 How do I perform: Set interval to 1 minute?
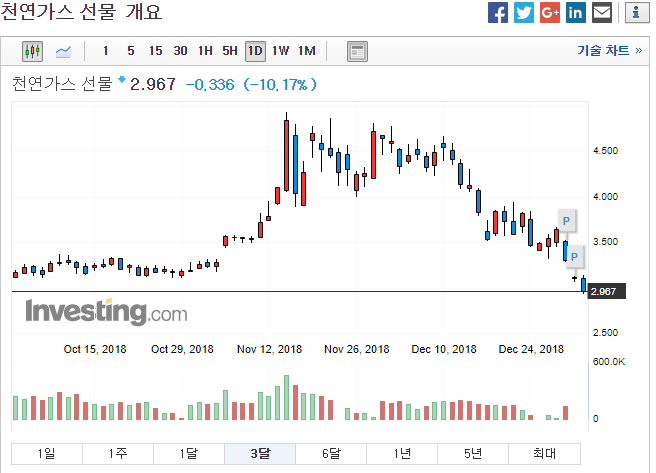tap(105, 51)
